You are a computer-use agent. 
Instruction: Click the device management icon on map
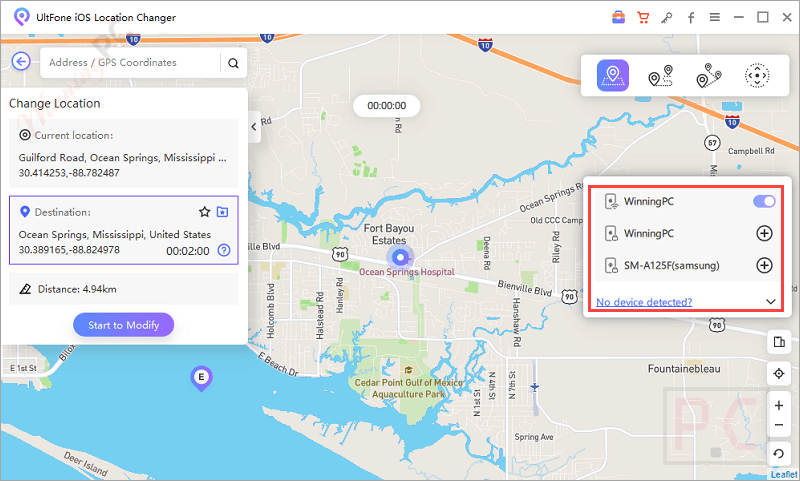coord(779,342)
